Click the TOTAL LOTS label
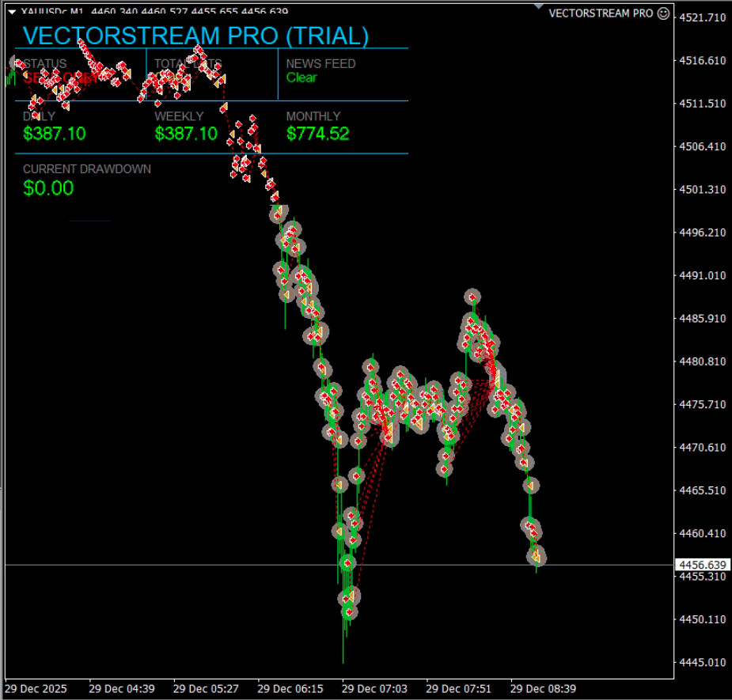The height and width of the screenshot is (700, 732). tap(188, 63)
